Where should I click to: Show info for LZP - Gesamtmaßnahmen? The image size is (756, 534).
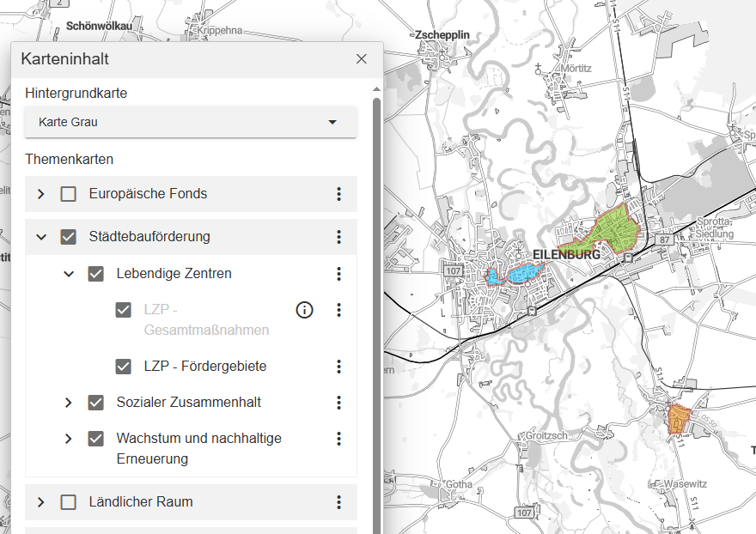pos(304,310)
